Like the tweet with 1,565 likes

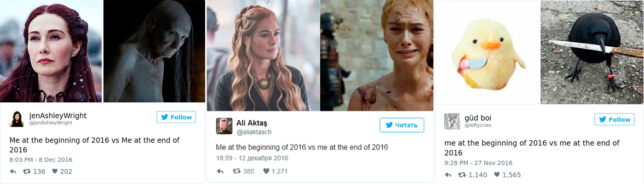(x=497, y=175)
